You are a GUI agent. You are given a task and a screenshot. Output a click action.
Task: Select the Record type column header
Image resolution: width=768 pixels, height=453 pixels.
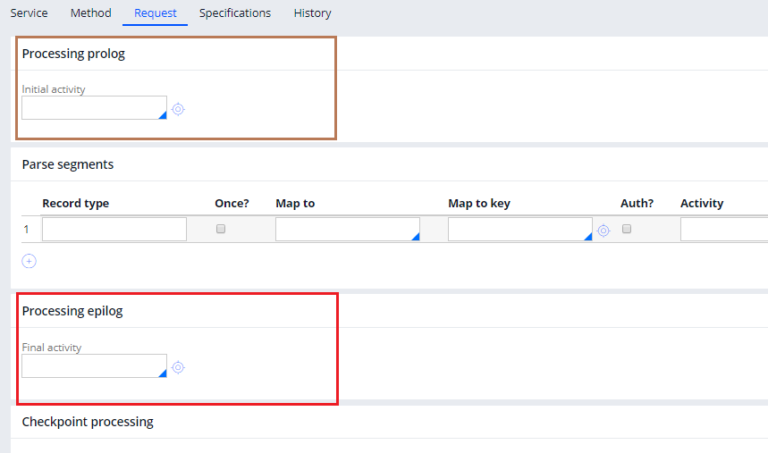(x=75, y=203)
